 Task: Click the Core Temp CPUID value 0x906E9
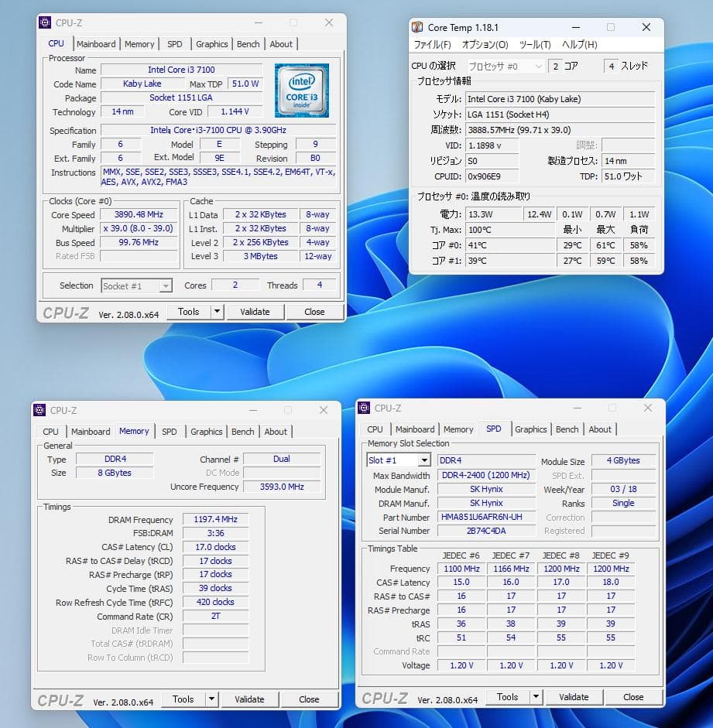pos(492,176)
